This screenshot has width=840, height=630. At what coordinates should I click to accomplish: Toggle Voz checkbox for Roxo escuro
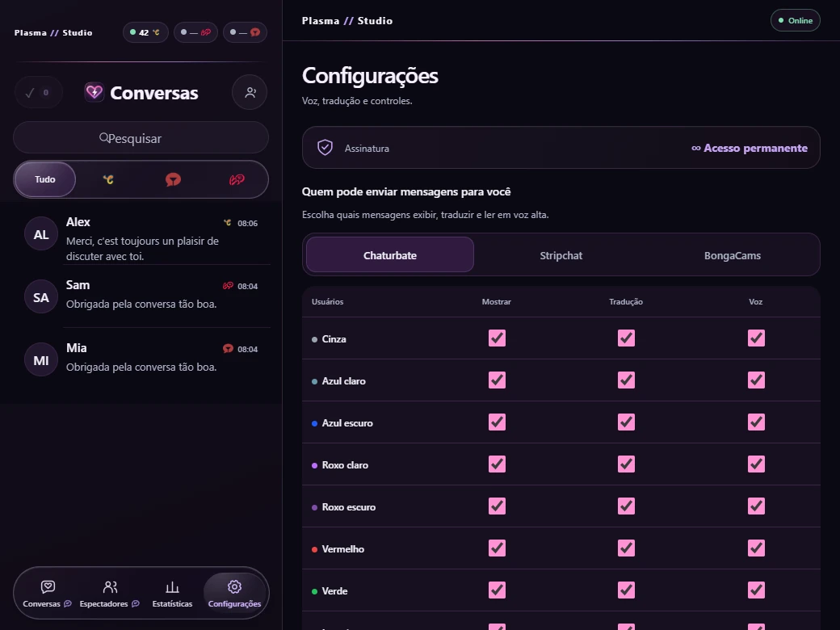[757, 506]
